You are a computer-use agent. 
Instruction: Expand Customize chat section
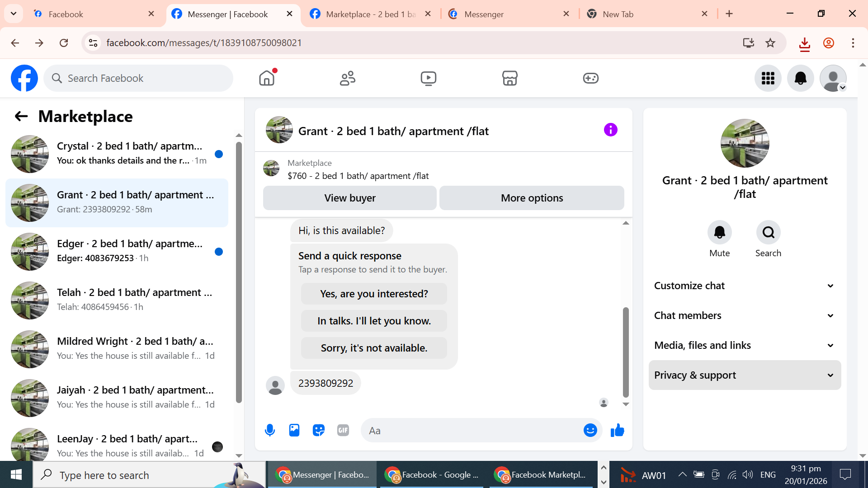[x=745, y=286]
